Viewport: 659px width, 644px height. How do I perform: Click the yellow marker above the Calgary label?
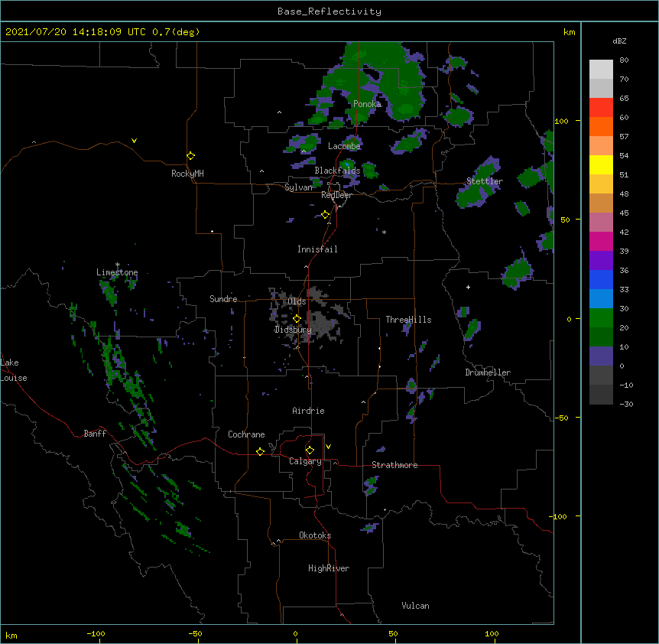click(310, 450)
